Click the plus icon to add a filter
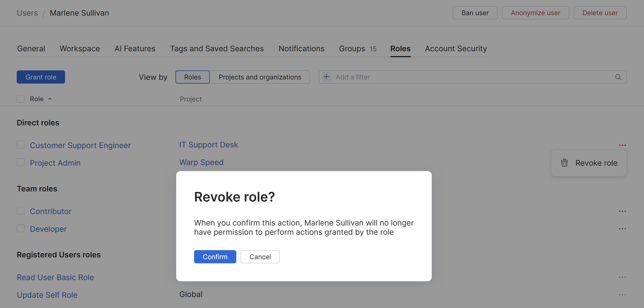644x308 pixels. [326, 77]
